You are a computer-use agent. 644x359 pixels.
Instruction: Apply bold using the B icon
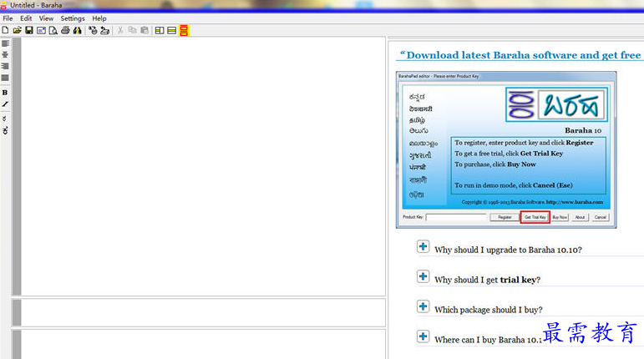point(5,93)
